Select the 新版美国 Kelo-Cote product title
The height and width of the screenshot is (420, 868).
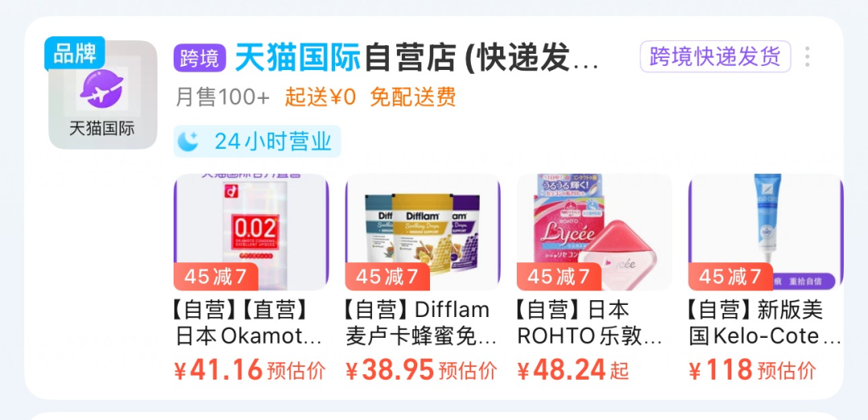pyautogui.click(x=764, y=323)
